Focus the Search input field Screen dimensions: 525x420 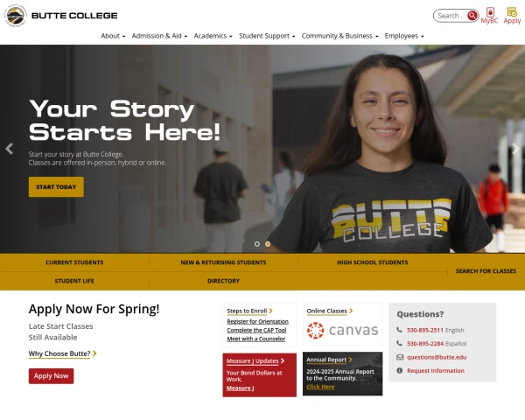[x=451, y=16]
